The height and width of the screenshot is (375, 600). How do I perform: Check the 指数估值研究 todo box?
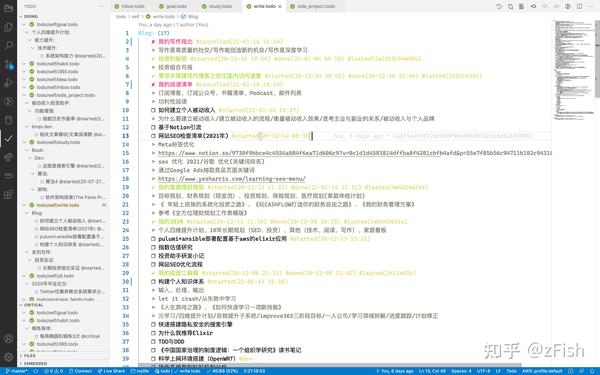coord(153,247)
